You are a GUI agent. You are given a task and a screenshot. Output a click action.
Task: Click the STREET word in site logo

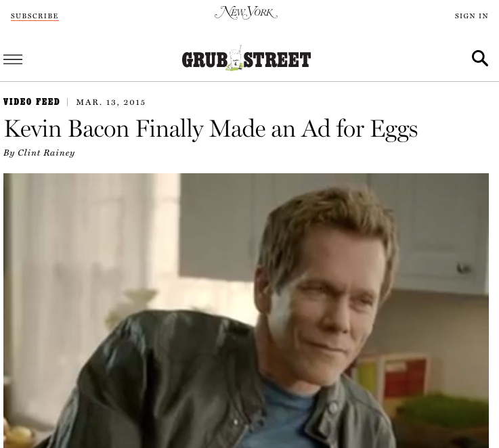click(x=277, y=60)
